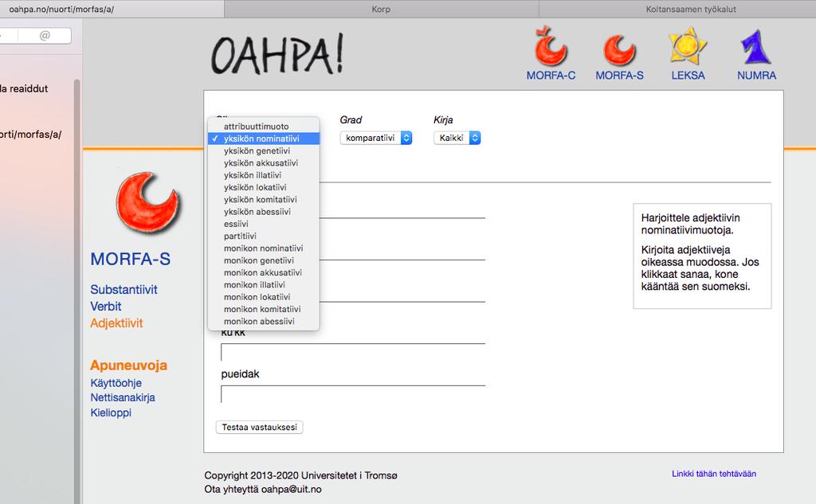Click 'la reaiddut' text in the left panel
The width and height of the screenshot is (816, 504).
(x=24, y=88)
